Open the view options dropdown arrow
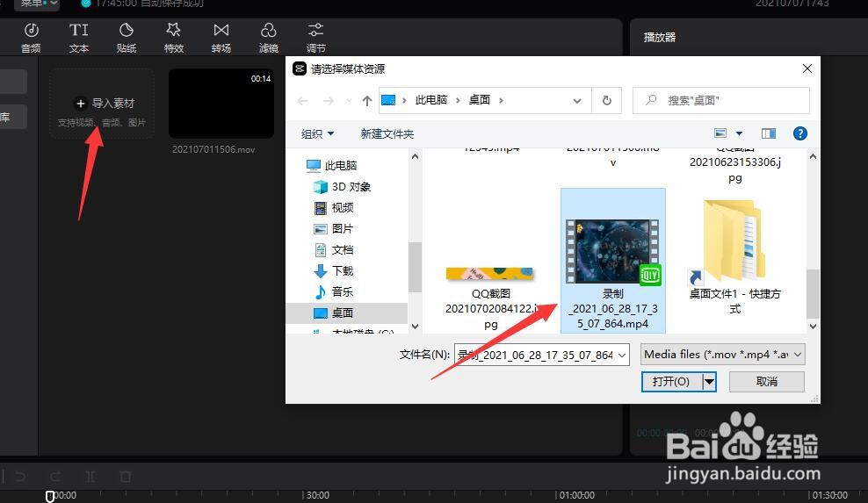Image resolution: width=868 pixels, height=503 pixels. pos(739,133)
